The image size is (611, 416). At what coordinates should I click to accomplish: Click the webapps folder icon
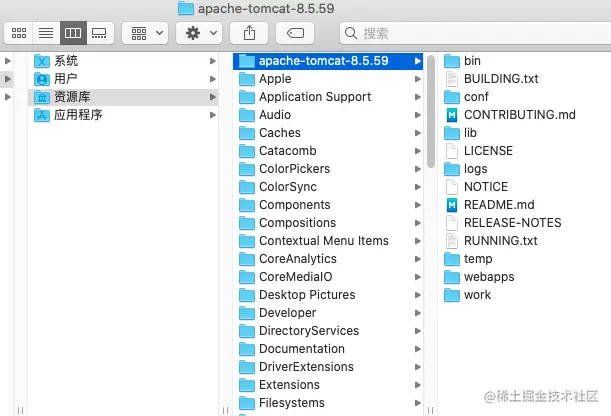click(452, 277)
